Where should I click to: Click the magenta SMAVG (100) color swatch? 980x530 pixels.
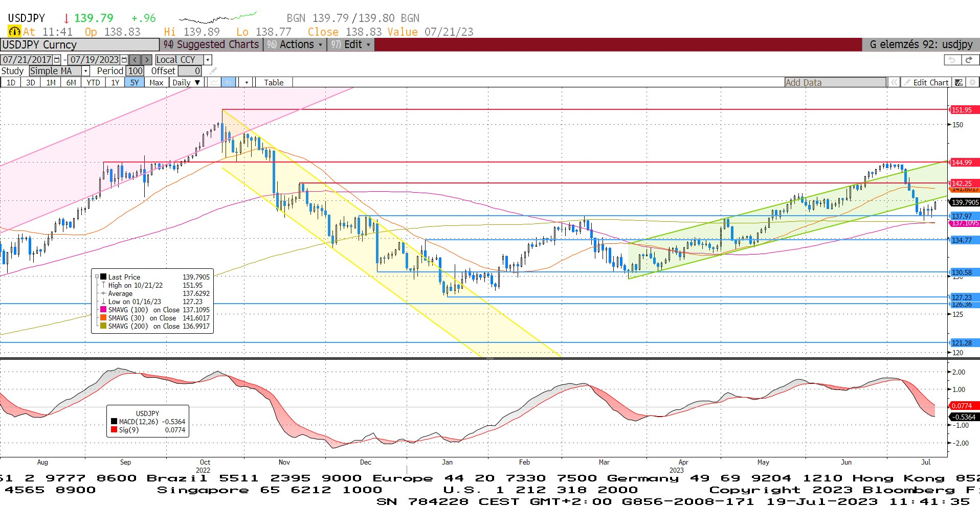point(103,309)
